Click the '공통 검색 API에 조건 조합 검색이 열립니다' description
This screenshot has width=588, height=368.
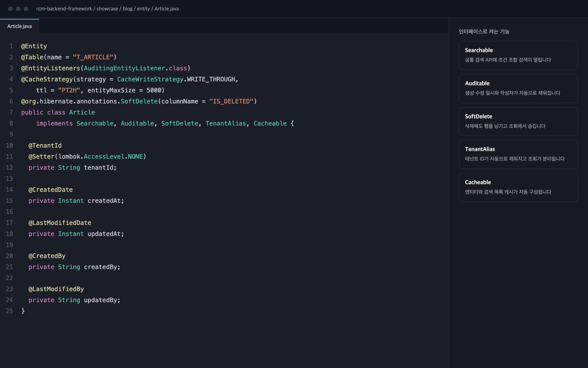pos(508,60)
